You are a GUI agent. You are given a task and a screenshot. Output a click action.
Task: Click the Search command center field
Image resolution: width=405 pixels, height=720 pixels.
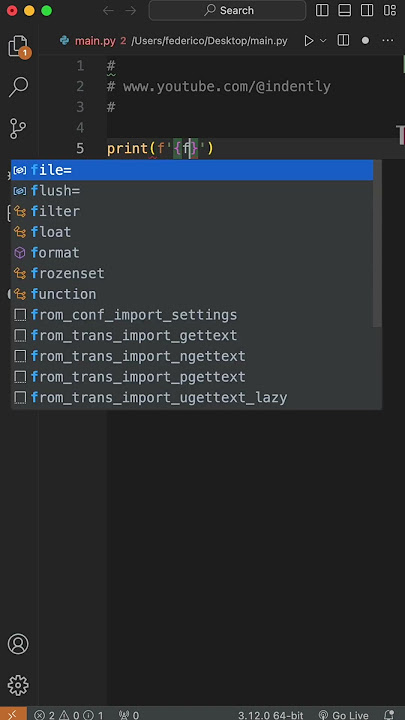tap(227, 10)
